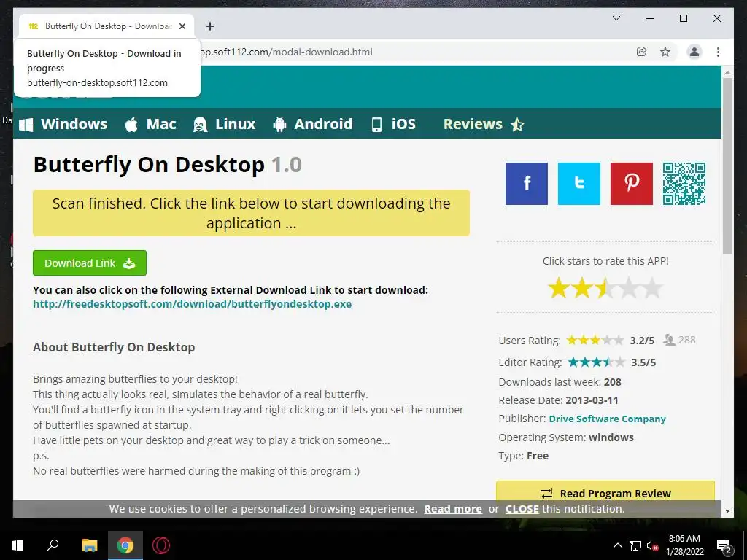Click the '288' votes count
The image size is (747, 560).
687,340
